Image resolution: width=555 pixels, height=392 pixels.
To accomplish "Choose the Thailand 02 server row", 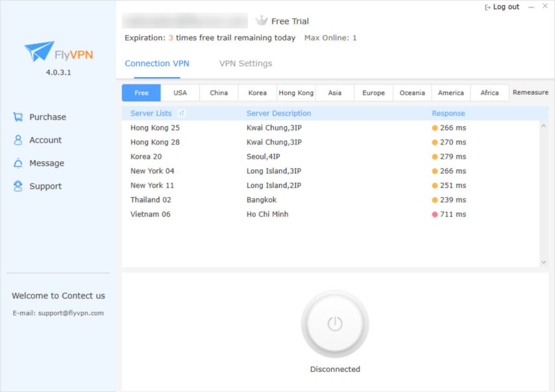I will pyautogui.click(x=151, y=200).
